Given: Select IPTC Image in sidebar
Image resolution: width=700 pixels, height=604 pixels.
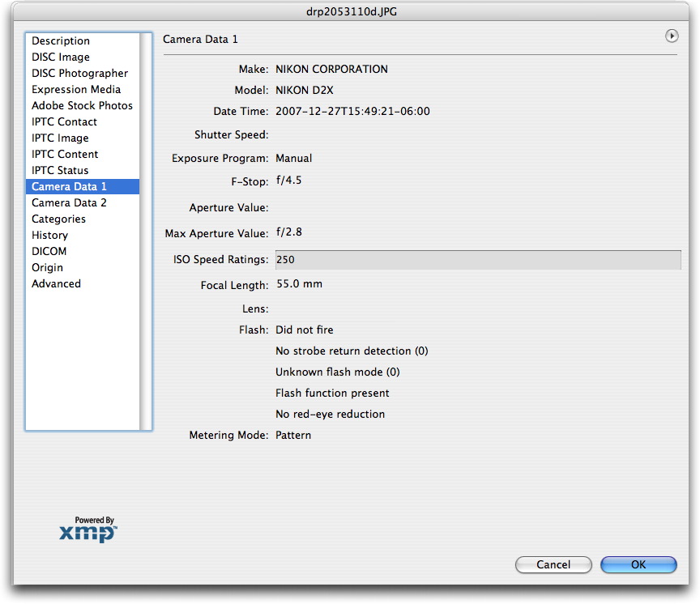Looking at the screenshot, I should tap(60, 138).
